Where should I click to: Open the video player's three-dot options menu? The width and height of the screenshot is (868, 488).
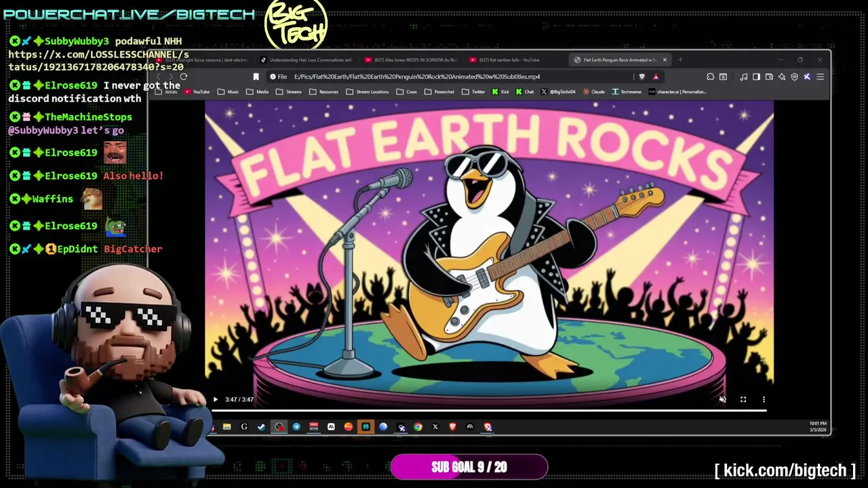click(764, 399)
